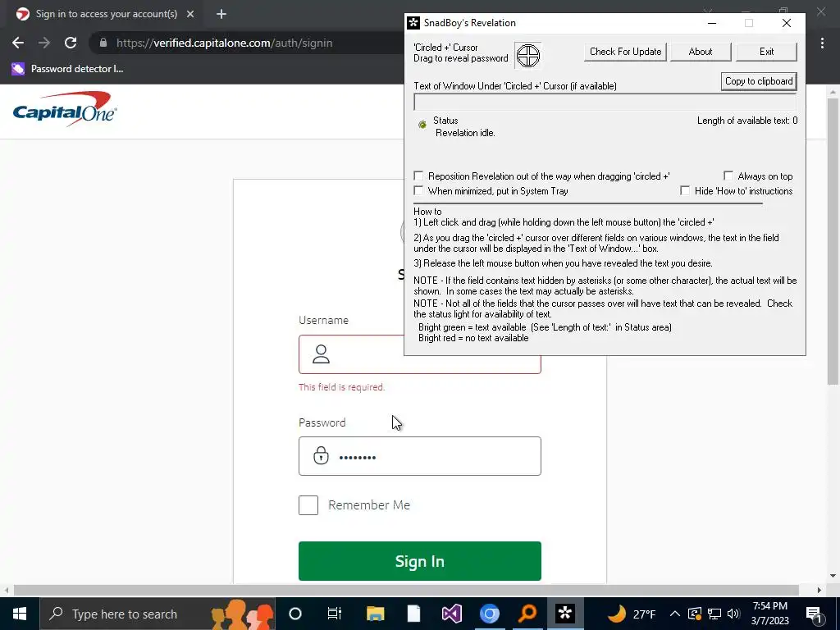The image size is (840, 630).
Task: Click the lock icon in Password field
Action: click(x=321, y=455)
